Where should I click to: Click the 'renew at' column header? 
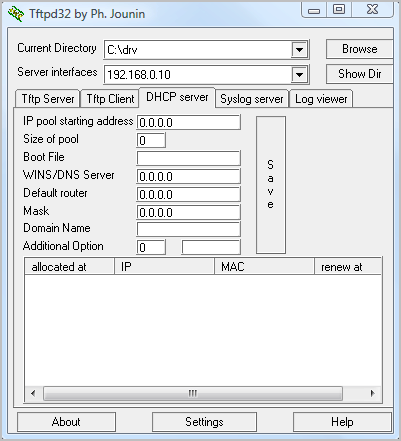tap(348, 267)
